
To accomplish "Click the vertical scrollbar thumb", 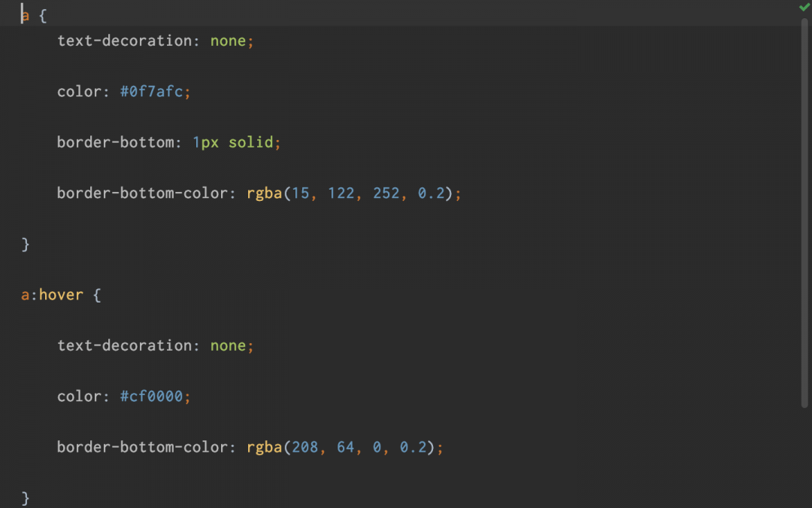I will (x=805, y=211).
